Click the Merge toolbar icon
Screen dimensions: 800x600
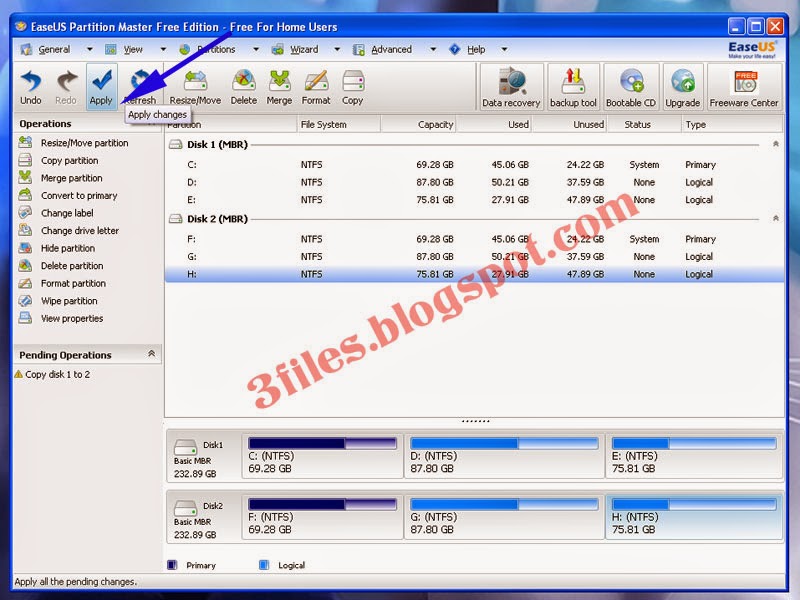point(279,87)
